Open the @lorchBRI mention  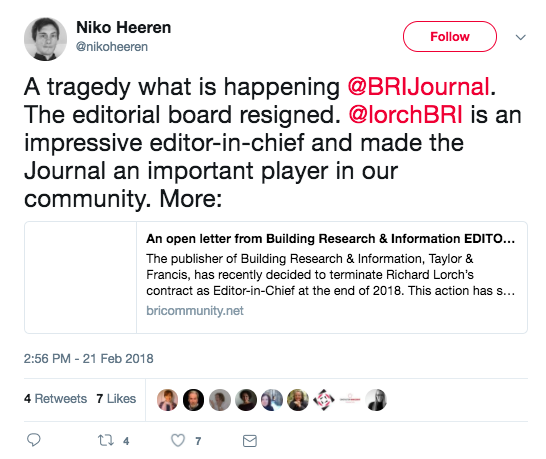coord(406,115)
